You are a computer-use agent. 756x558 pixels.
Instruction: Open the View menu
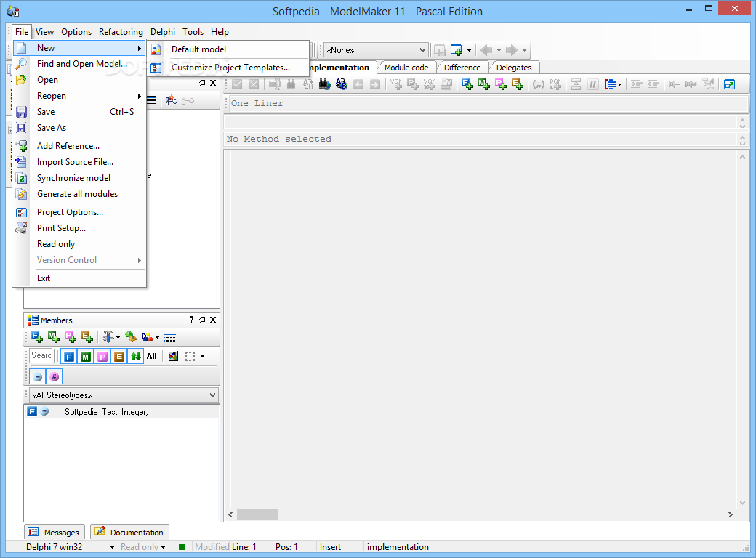tap(44, 32)
